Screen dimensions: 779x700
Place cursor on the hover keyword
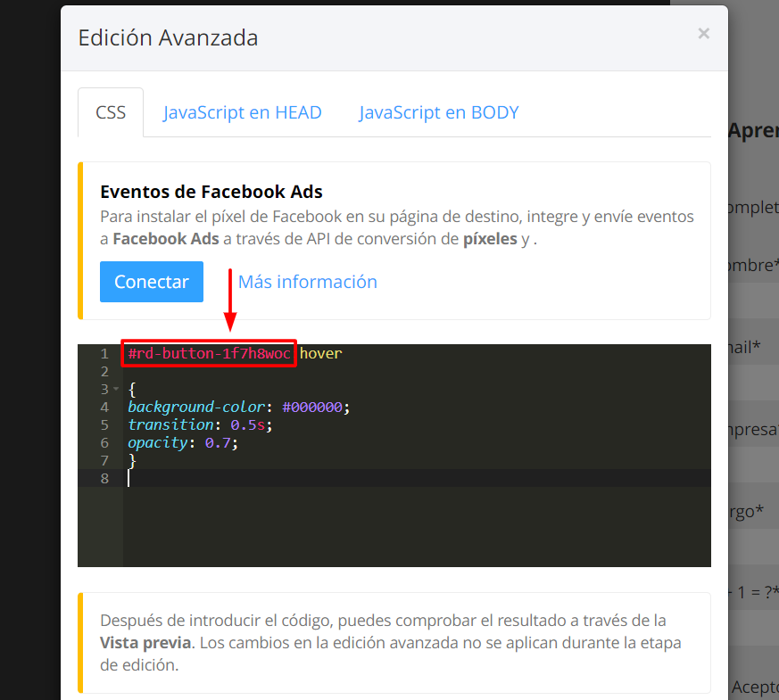coord(319,353)
